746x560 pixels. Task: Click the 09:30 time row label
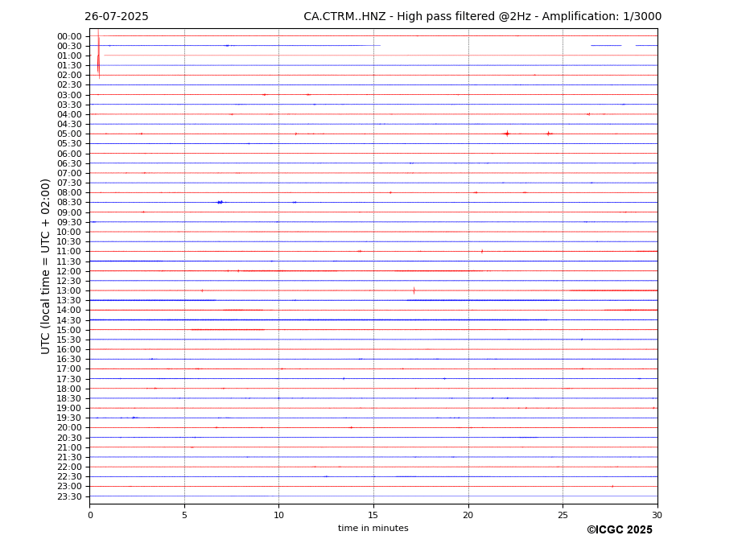point(69,222)
